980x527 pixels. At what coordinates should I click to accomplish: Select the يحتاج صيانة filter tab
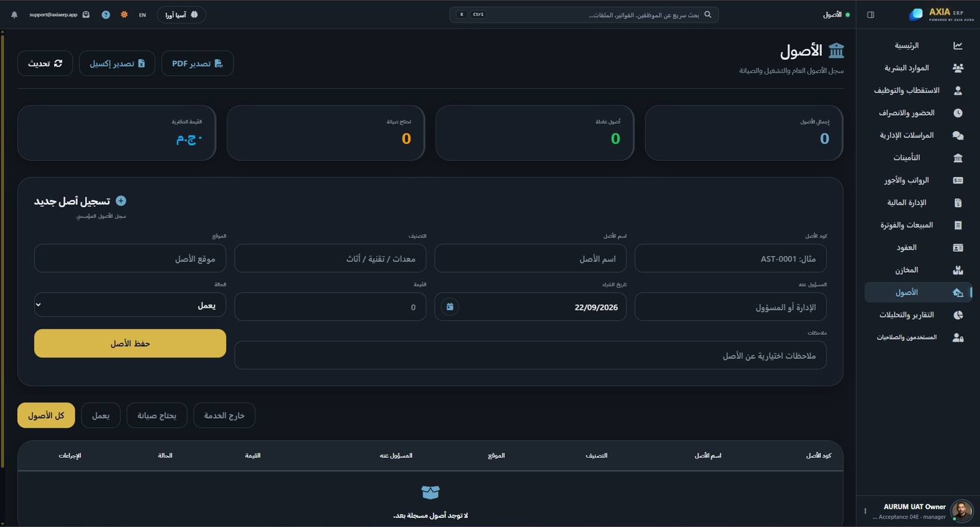[x=157, y=416]
